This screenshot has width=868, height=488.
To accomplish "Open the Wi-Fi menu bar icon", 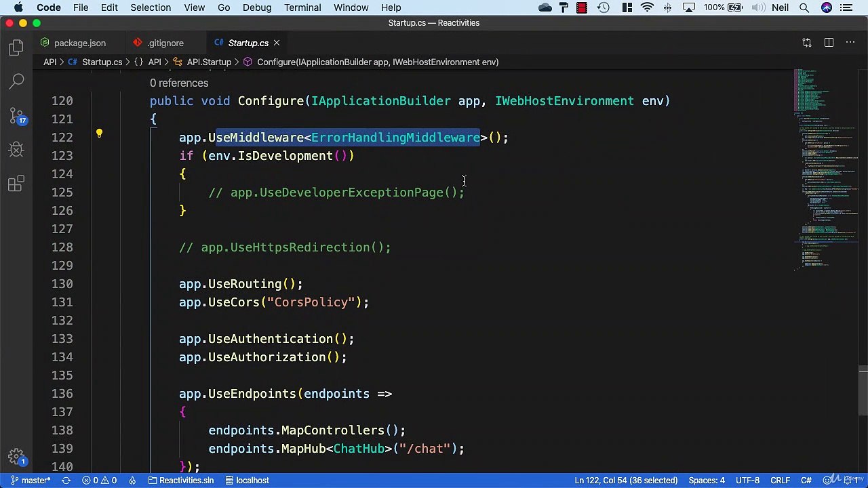I will click(x=647, y=7).
